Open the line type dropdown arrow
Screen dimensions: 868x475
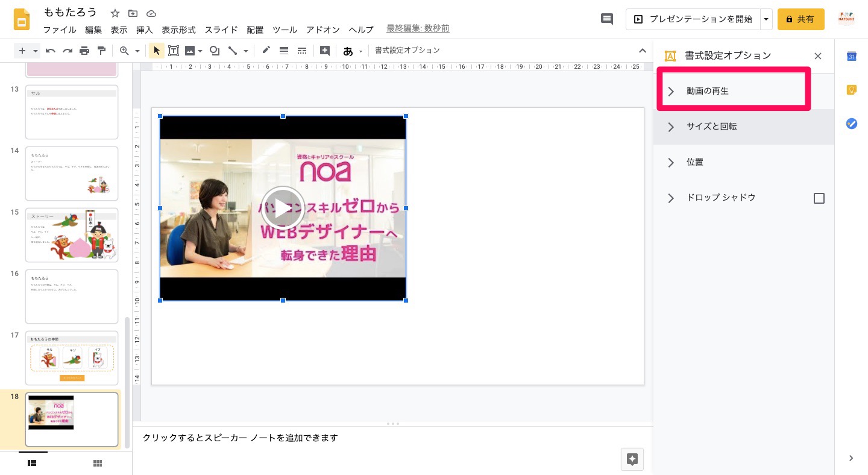[245, 51]
